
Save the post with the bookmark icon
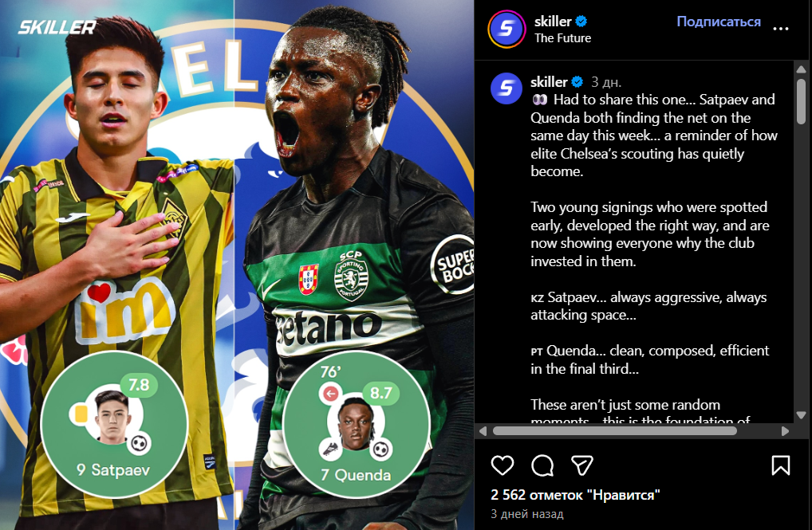click(780, 465)
